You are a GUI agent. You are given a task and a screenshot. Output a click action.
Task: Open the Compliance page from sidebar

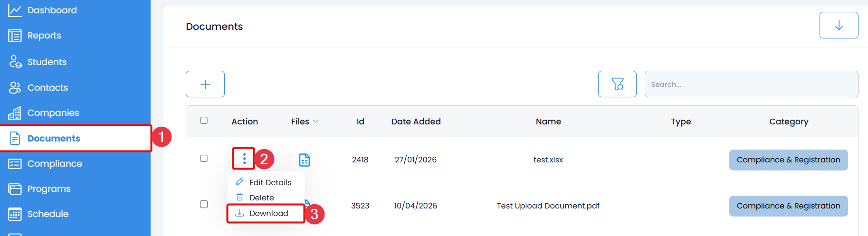54,164
